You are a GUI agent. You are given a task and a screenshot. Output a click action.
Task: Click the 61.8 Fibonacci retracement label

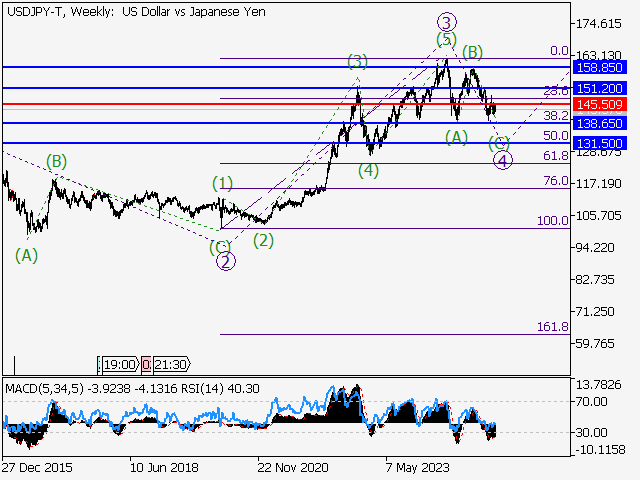coord(555,156)
